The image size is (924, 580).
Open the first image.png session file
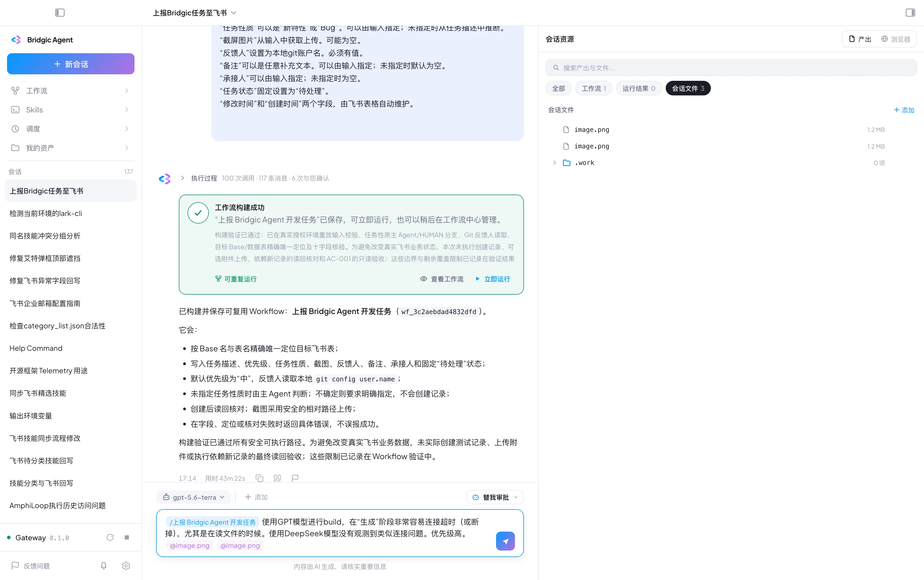click(x=731, y=130)
